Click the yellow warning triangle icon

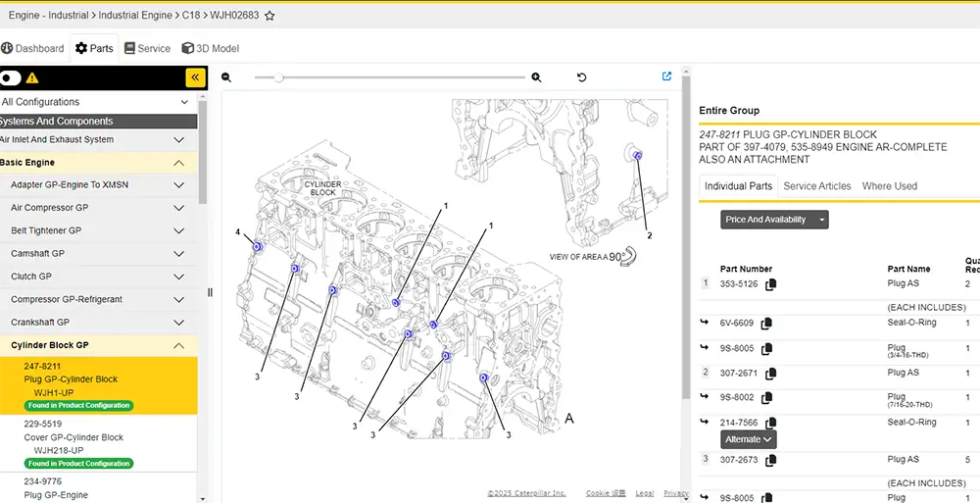pos(32,77)
